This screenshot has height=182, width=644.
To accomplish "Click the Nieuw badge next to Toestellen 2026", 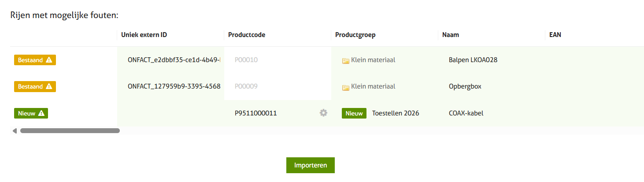I will click(x=354, y=113).
